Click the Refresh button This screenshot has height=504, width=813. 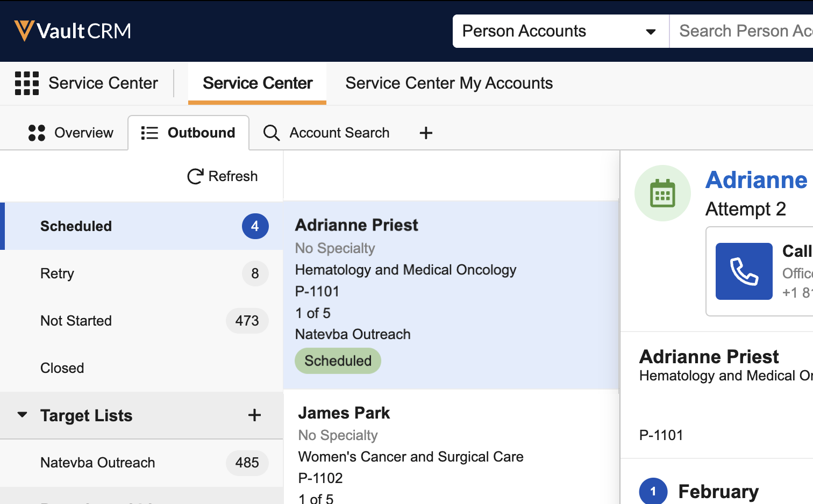click(223, 176)
